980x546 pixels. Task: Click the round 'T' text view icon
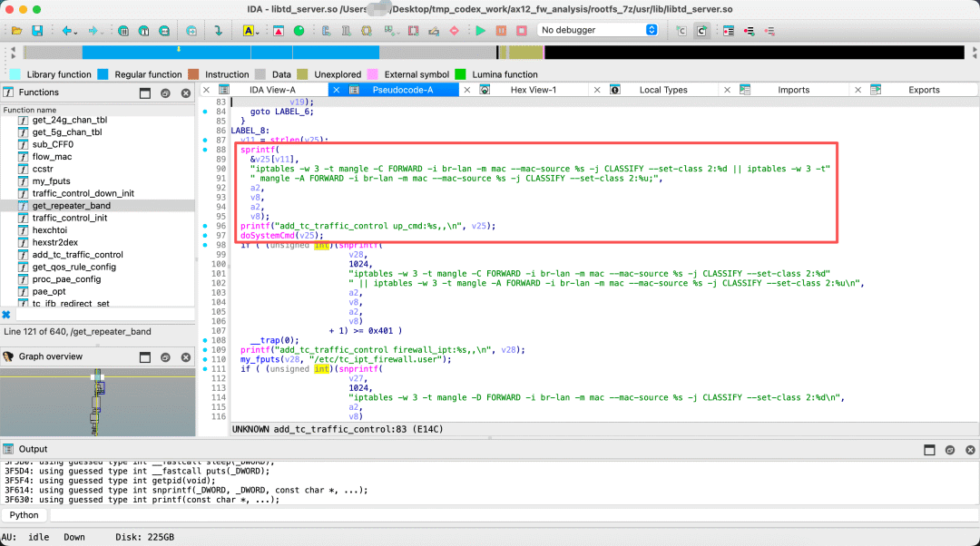click(x=143, y=30)
